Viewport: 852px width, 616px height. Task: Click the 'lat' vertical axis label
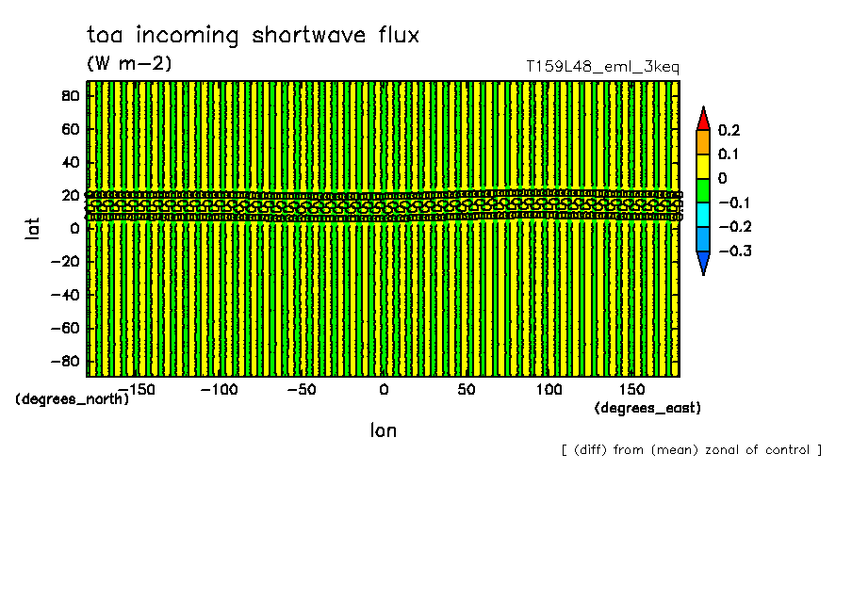33,227
